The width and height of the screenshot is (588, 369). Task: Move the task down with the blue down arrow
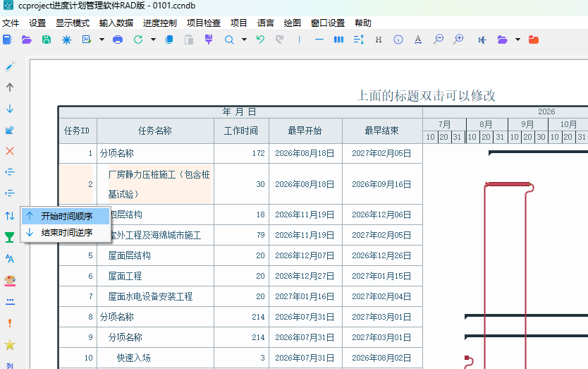[x=10, y=109]
